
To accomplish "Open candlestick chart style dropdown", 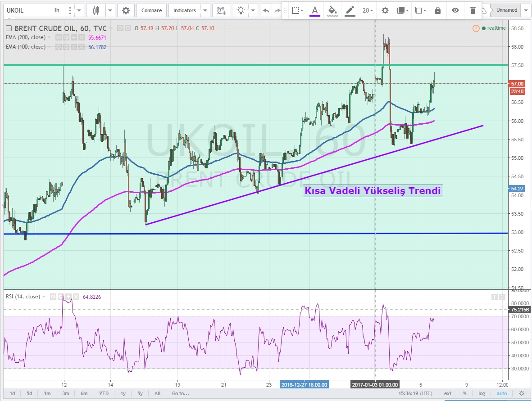I will coord(110,10).
